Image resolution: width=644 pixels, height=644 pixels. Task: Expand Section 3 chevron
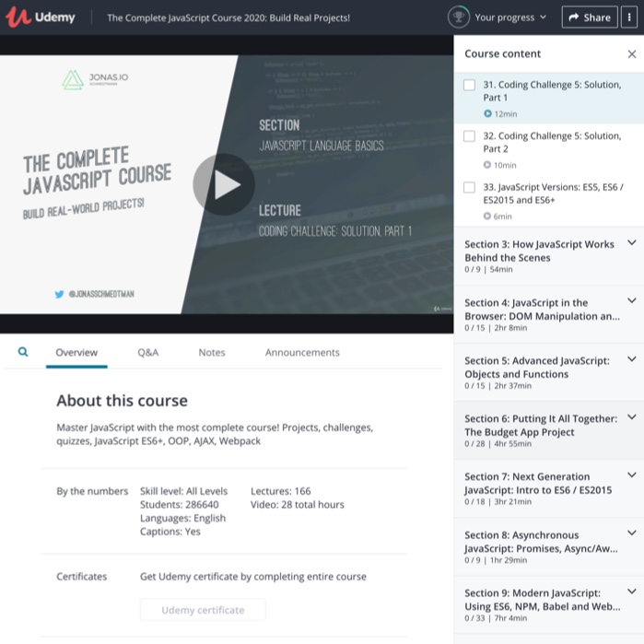632,242
